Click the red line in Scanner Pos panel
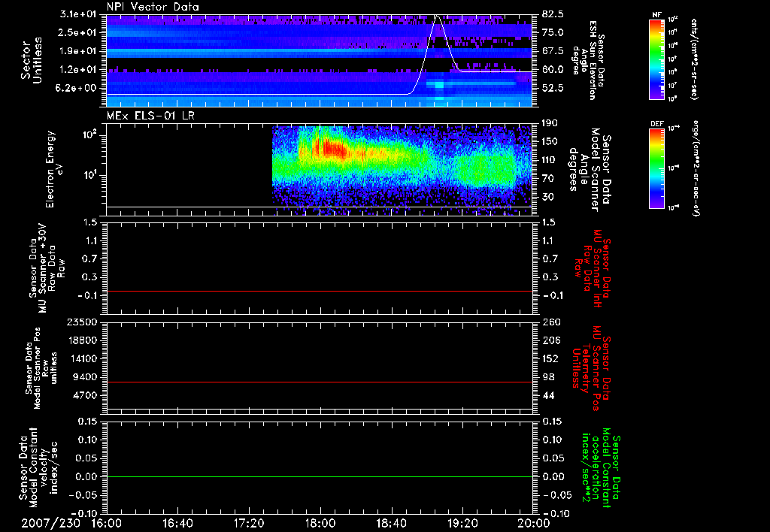The image size is (770, 532). coord(320,382)
